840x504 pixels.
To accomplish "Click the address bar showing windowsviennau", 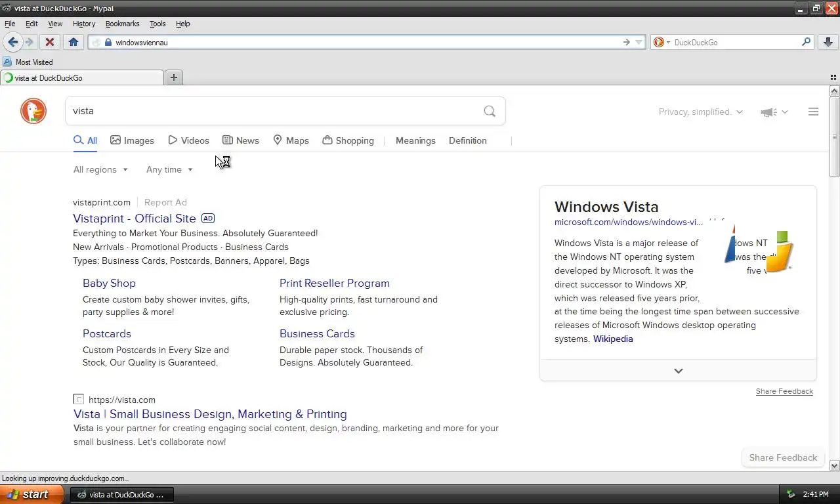I will (366, 42).
